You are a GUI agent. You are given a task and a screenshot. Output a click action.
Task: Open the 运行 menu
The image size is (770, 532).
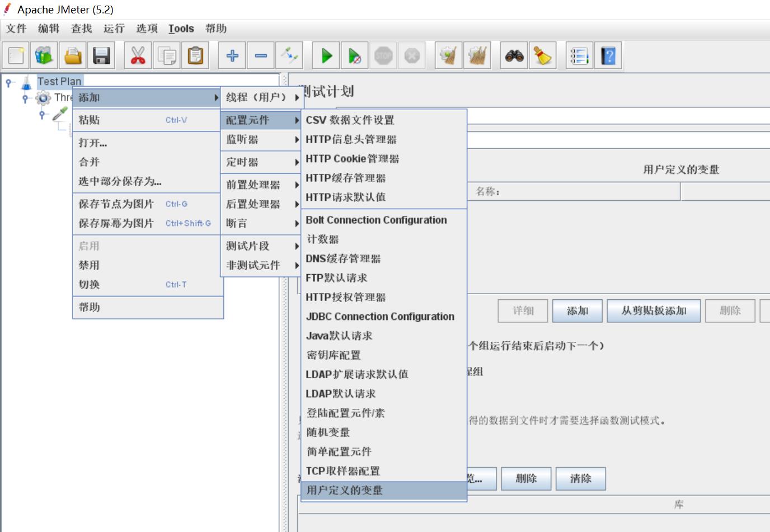coord(114,29)
